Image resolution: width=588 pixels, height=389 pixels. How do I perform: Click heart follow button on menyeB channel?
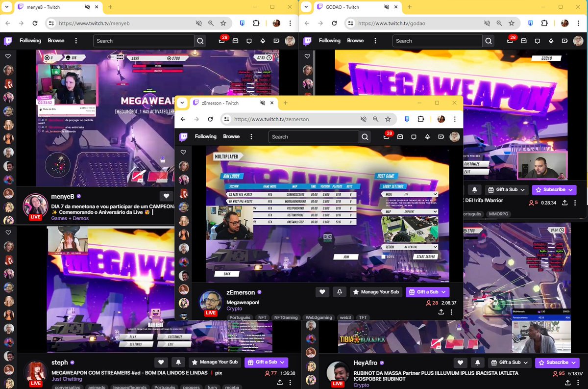tap(167, 195)
